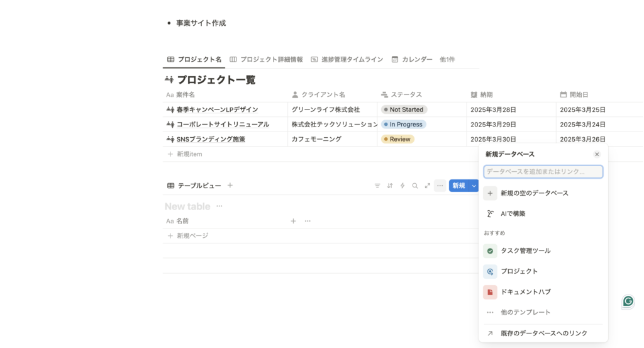Click the Grammarly icon
Viewport: 644px width, 348px height.
628,301
